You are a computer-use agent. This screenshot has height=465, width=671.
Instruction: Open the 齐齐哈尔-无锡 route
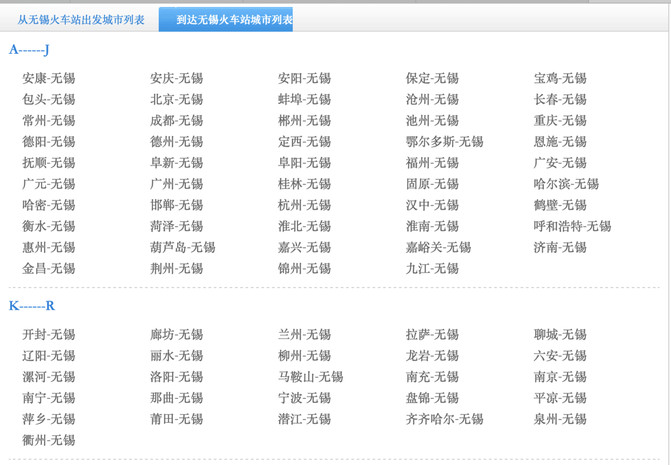(444, 419)
